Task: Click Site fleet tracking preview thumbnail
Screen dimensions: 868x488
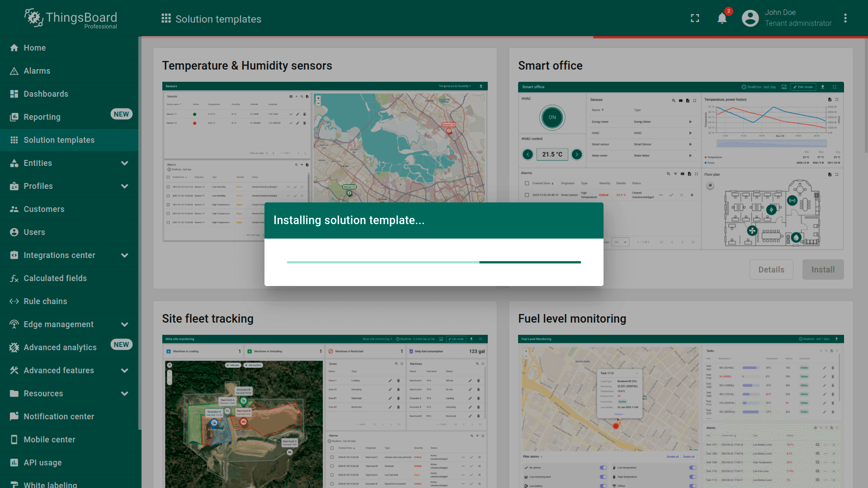Action: (325, 411)
